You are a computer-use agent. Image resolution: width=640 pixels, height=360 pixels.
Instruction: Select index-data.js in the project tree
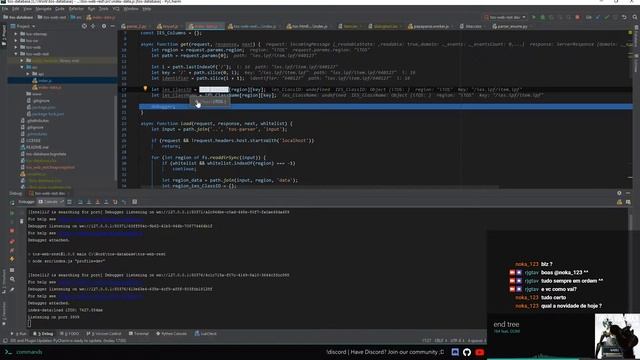tap(49, 87)
